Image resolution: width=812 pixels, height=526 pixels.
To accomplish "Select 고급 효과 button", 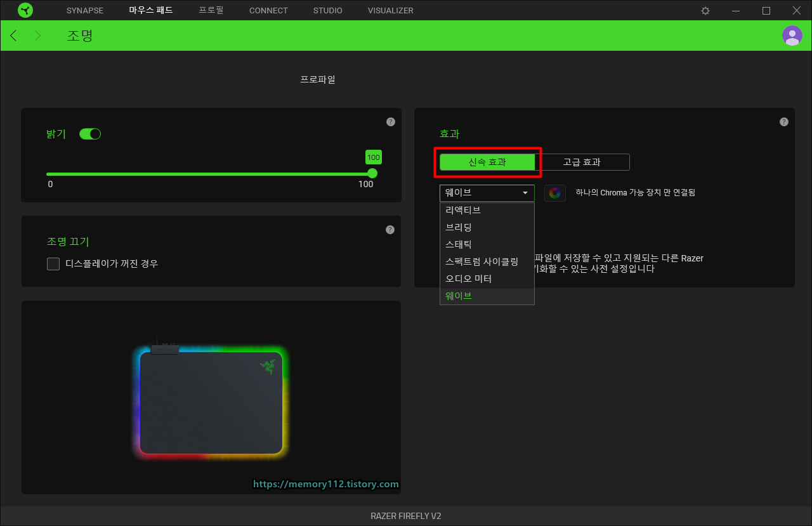I will (582, 162).
